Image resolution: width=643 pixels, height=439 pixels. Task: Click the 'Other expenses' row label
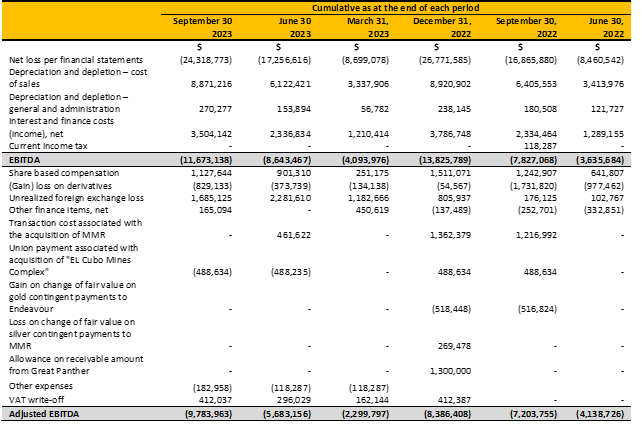(x=41, y=386)
